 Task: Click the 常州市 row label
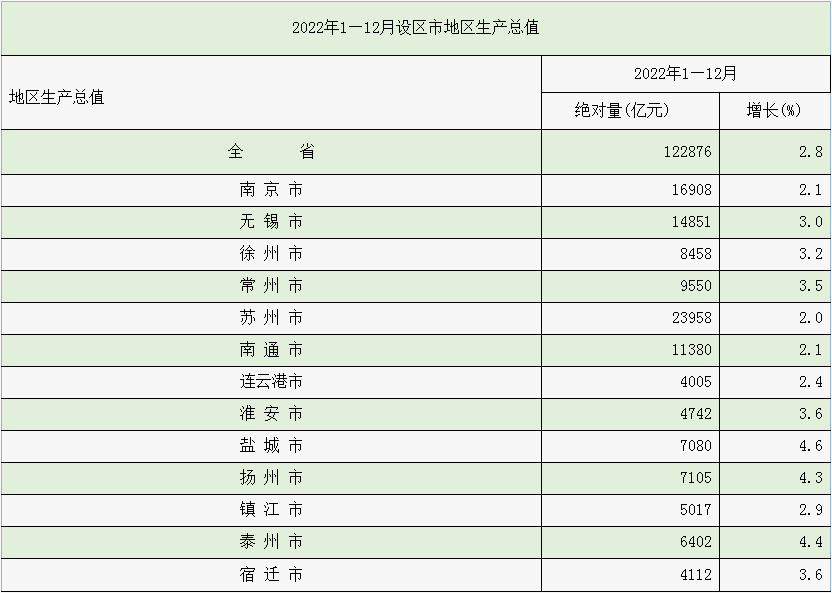coord(271,286)
